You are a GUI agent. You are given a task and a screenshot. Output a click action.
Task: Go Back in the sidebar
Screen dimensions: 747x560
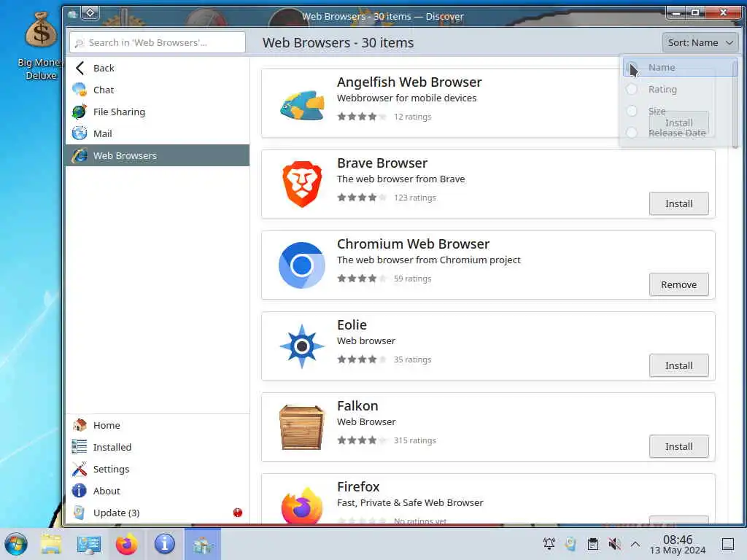tap(158, 68)
